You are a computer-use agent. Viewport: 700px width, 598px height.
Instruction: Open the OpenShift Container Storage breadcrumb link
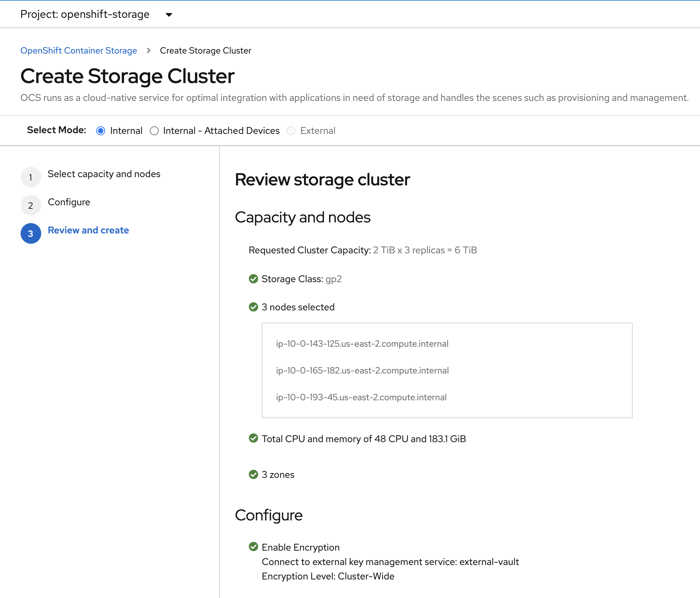pyautogui.click(x=79, y=50)
